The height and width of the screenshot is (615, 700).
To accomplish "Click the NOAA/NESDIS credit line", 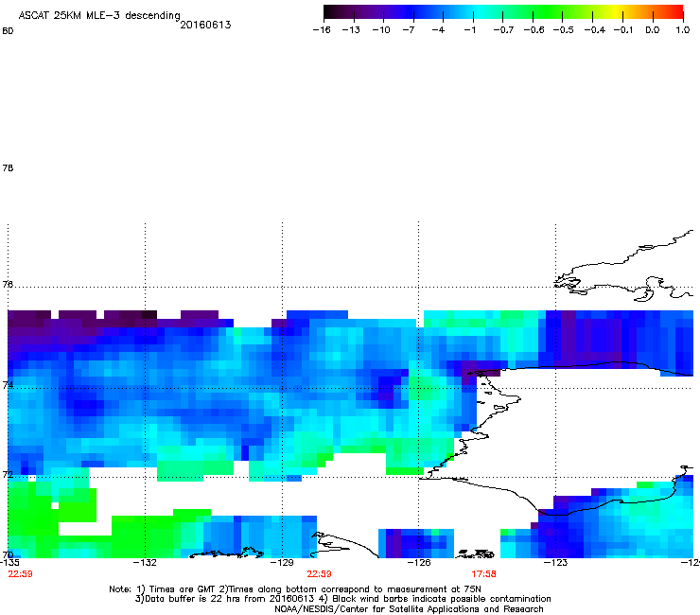I will click(x=409, y=609).
